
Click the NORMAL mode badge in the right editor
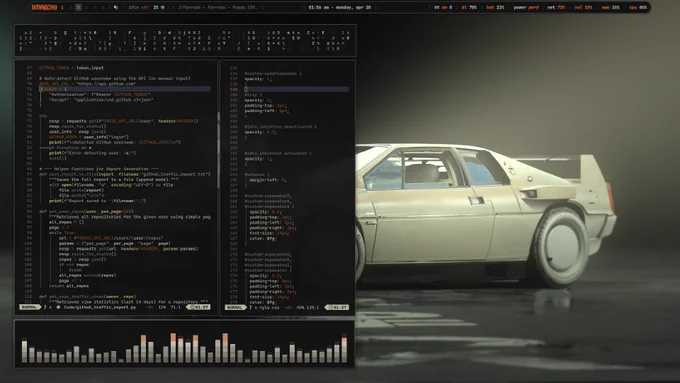pyautogui.click(x=235, y=307)
